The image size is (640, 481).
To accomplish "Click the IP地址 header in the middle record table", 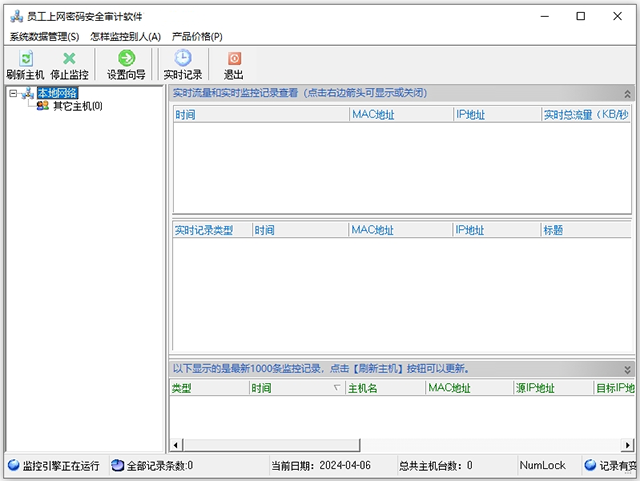I will click(x=497, y=230).
